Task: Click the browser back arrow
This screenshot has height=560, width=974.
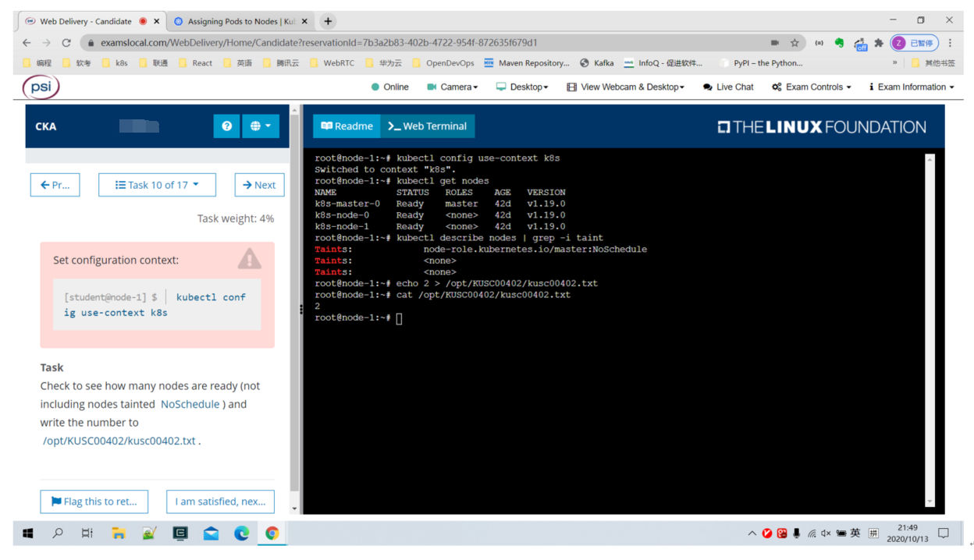Action: click(27, 43)
